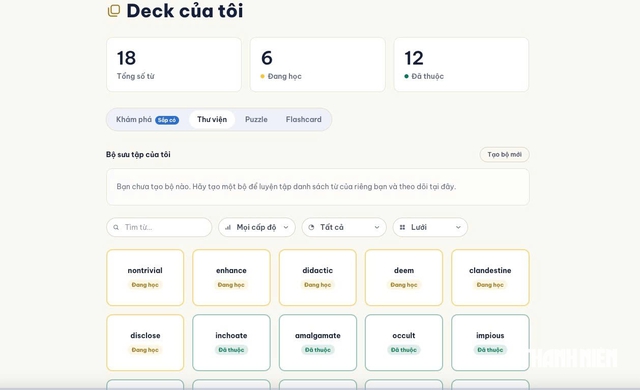
Task: Click the status icon in Tất cả filter
Action: click(311, 227)
